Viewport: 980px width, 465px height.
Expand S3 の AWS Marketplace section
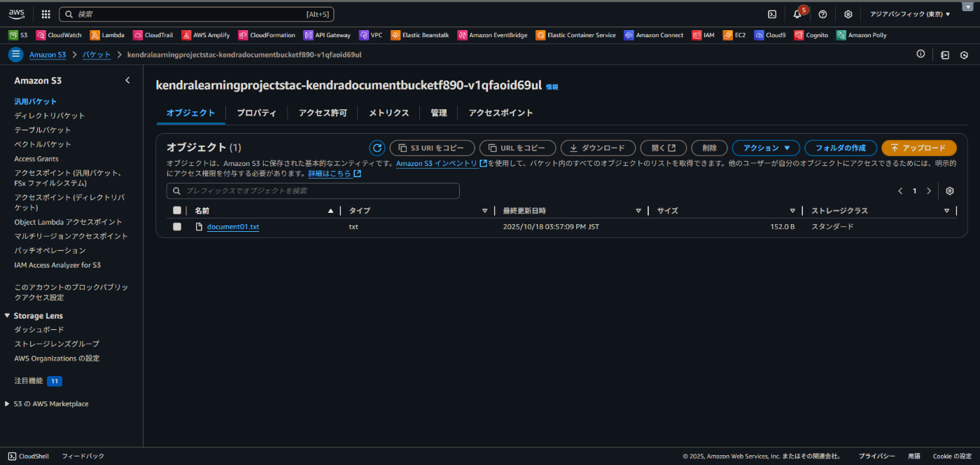(7, 404)
